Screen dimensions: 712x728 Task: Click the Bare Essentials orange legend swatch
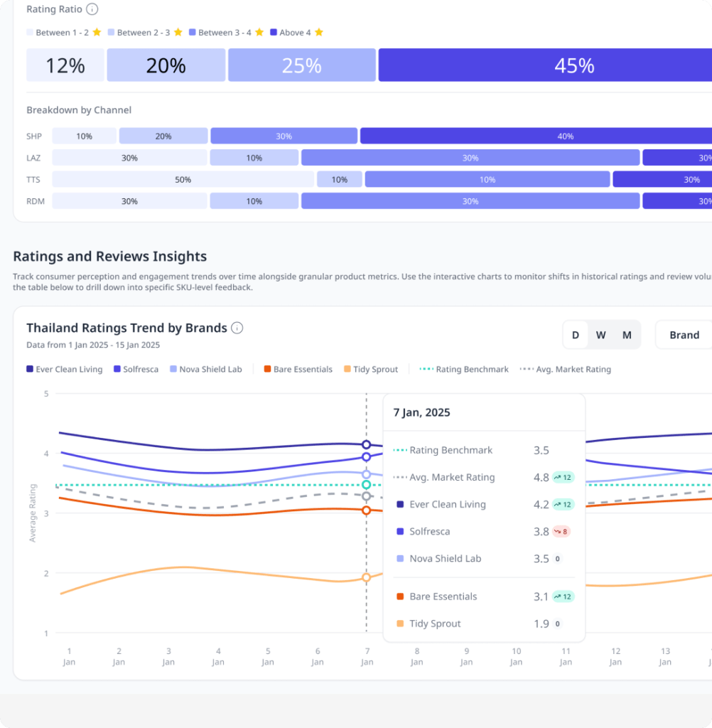pos(267,369)
